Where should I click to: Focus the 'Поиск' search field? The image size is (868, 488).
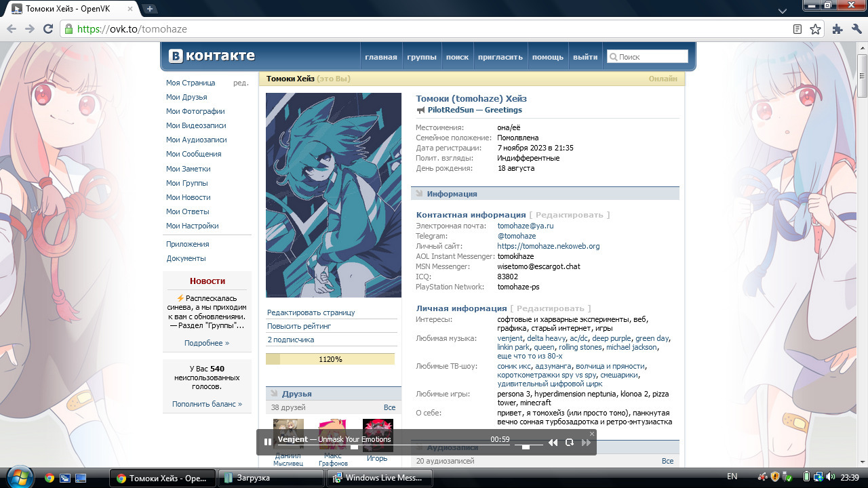point(648,57)
